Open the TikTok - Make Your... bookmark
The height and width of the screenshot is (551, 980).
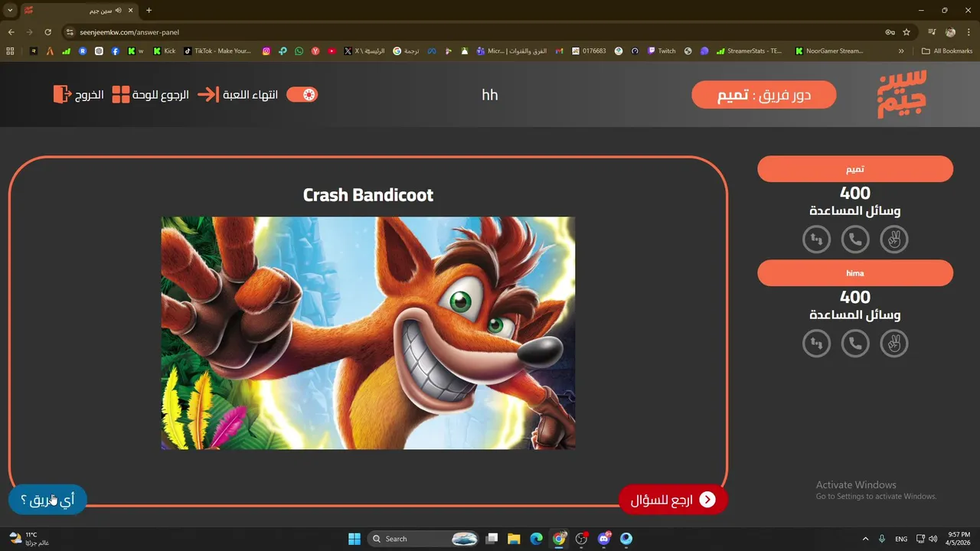[217, 51]
